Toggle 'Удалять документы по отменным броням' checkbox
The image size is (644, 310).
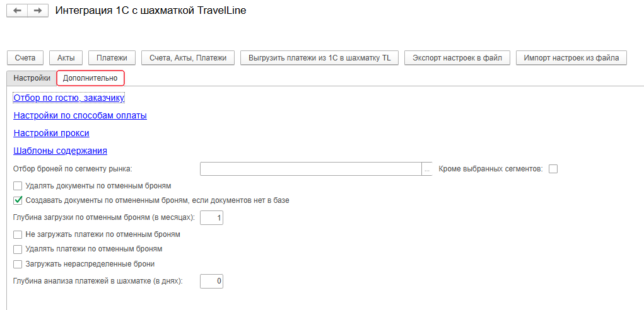coord(18,186)
